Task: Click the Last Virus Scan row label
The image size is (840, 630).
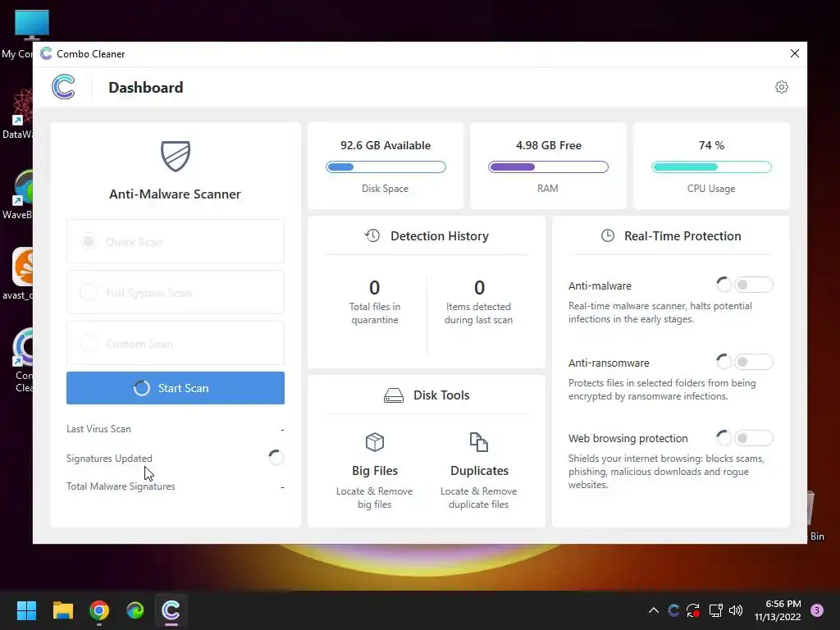Action: (x=98, y=428)
